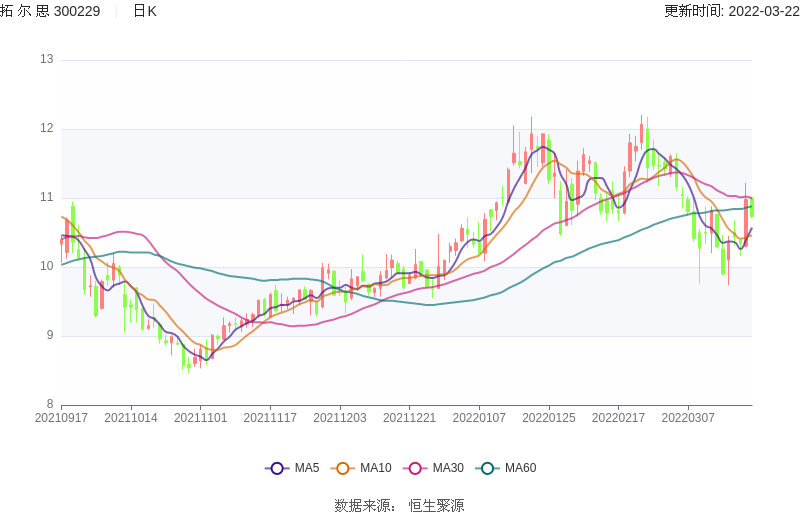Click the 20210917 date axis label
The image size is (800, 517).
[61, 417]
